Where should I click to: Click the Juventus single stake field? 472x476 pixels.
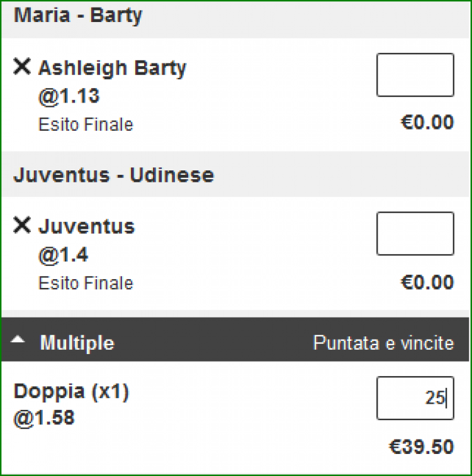[x=415, y=233]
